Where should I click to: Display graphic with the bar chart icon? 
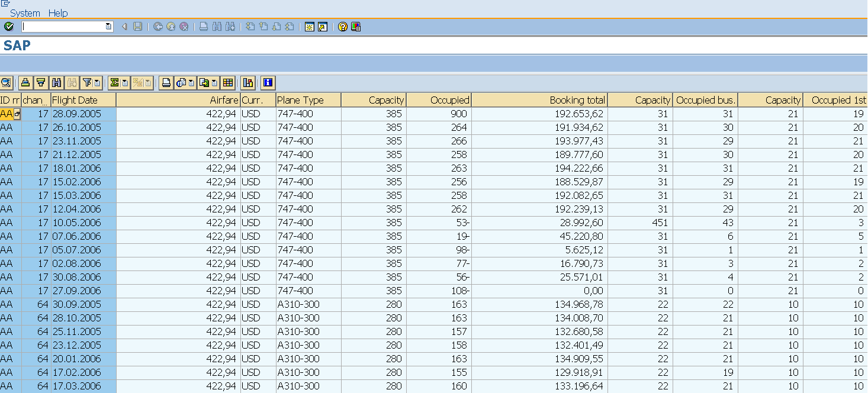248,83
